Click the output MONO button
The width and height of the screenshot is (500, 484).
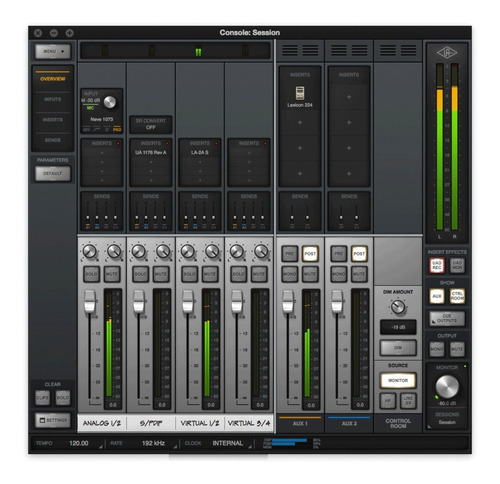pyautogui.click(x=437, y=349)
